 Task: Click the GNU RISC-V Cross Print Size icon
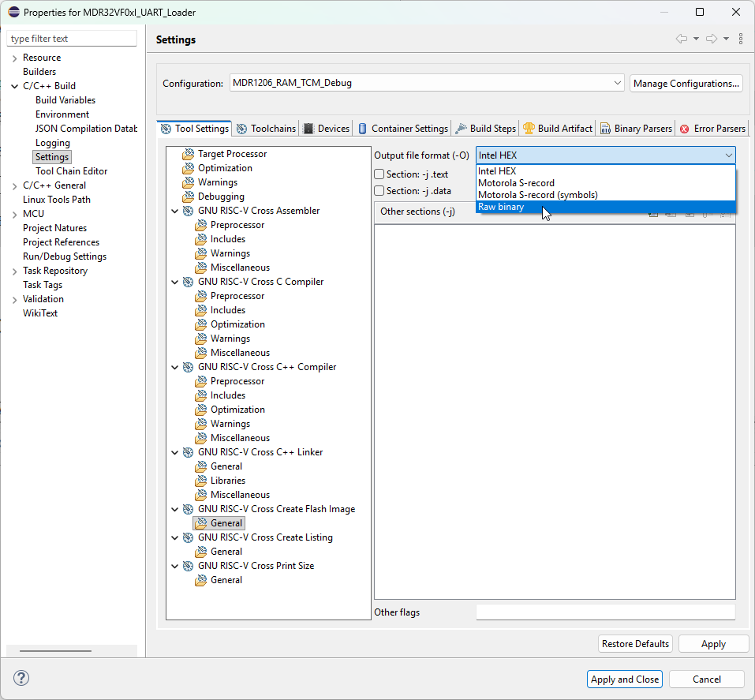pos(188,566)
